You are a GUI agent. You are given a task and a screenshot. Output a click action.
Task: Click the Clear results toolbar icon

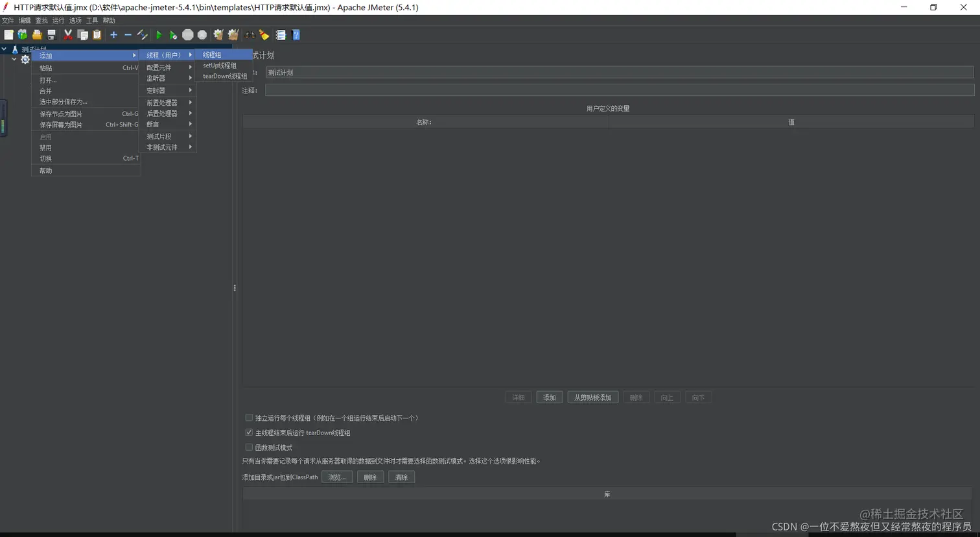pyautogui.click(x=218, y=35)
